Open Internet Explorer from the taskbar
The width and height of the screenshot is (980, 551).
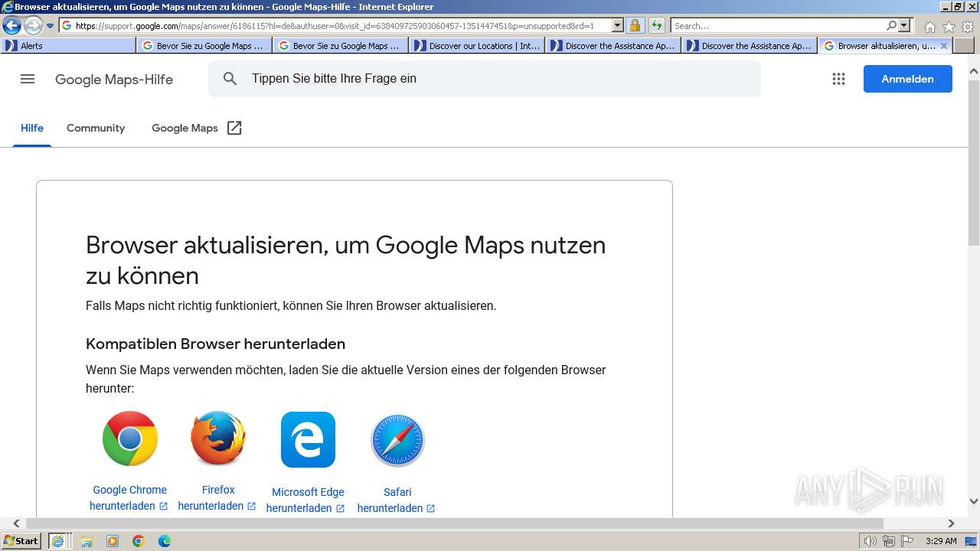[x=57, y=540]
